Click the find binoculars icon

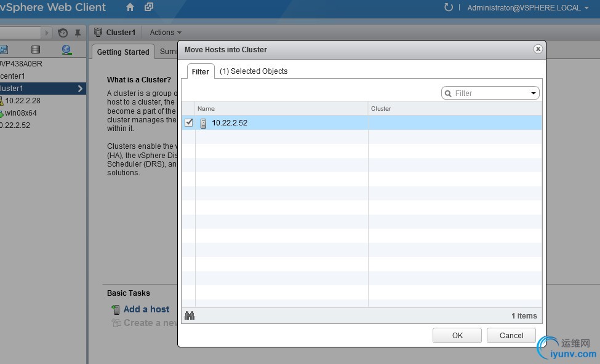coord(190,315)
